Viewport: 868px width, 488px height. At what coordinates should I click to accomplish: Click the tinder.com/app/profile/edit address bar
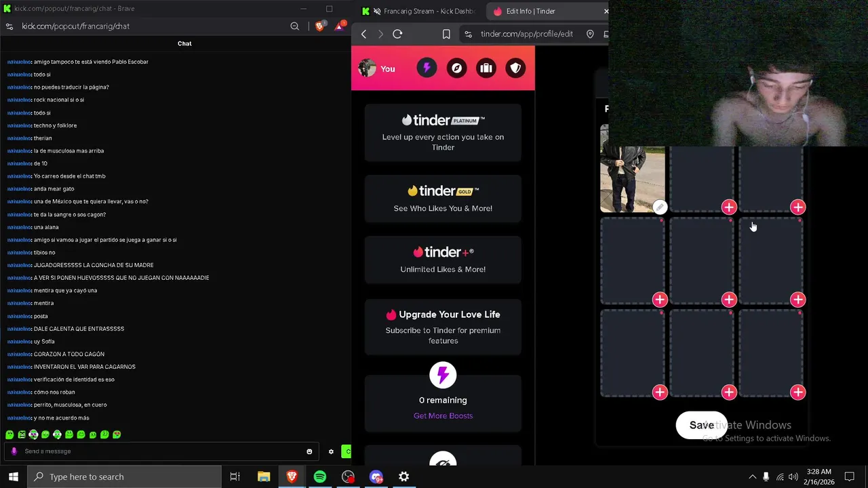click(x=527, y=34)
